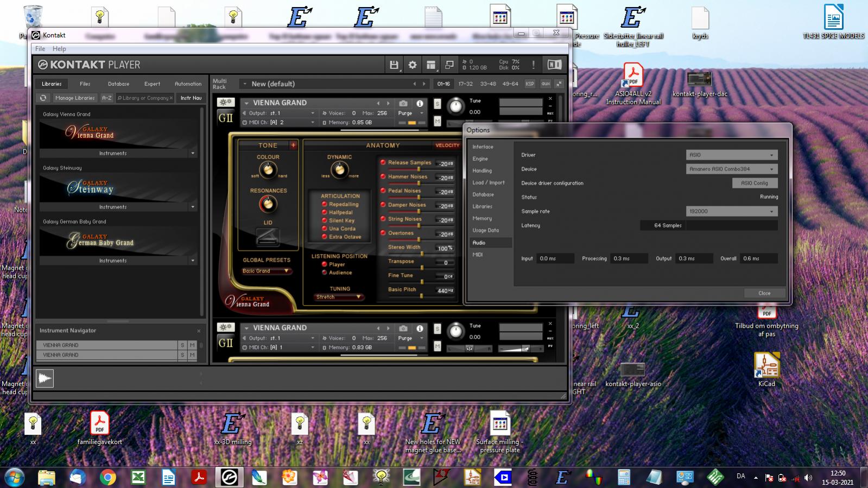Open the save/load floppy disk menu
Image resolution: width=868 pixels, height=488 pixels.
(x=394, y=65)
